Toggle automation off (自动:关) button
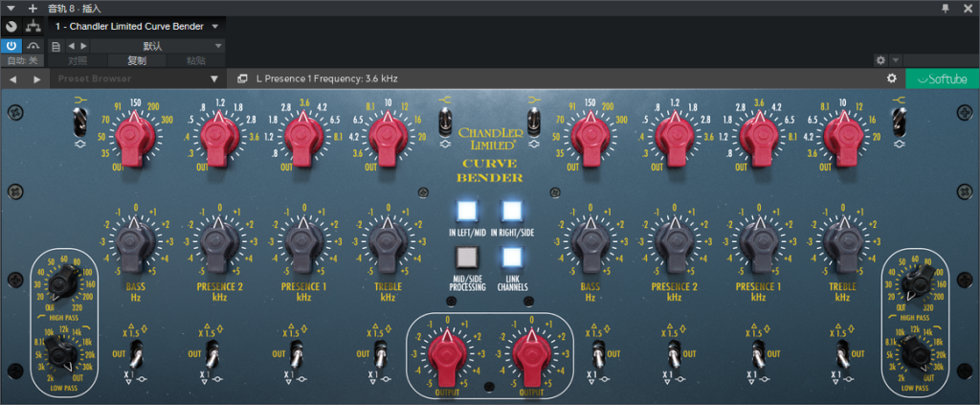The height and width of the screenshot is (405, 980). click(x=22, y=60)
